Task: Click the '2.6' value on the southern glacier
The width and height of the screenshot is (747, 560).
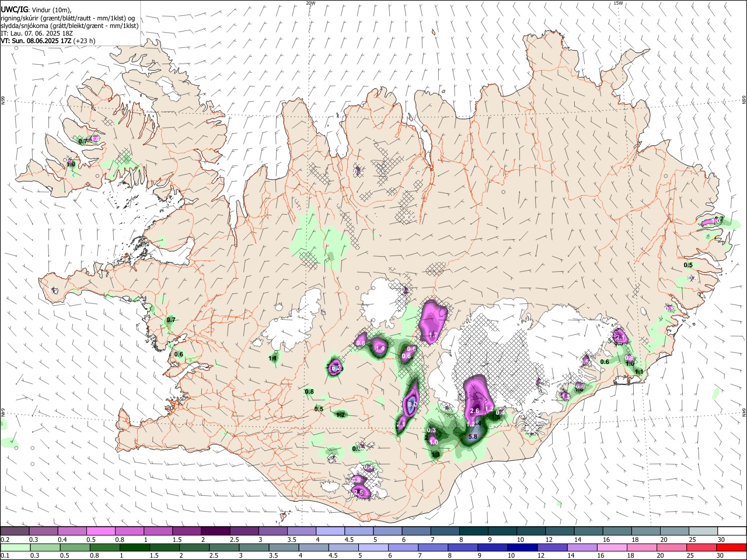Action: (359, 492)
